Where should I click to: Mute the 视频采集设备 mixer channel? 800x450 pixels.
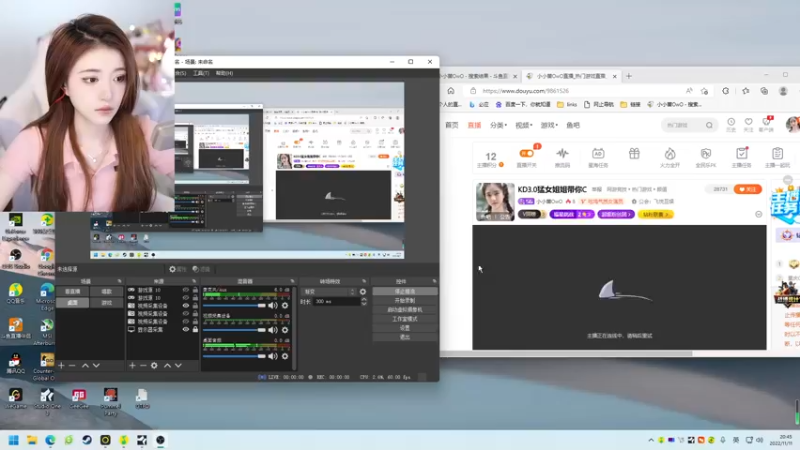273,330
